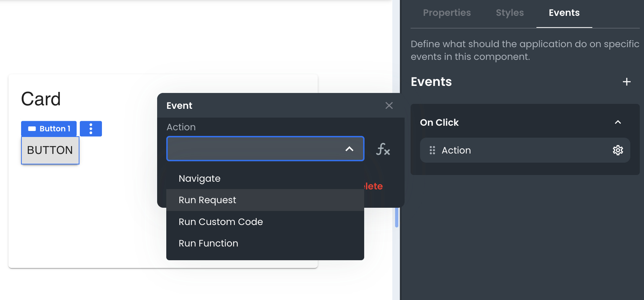Select the Events tab
The image size is (644, 300).
564,13
